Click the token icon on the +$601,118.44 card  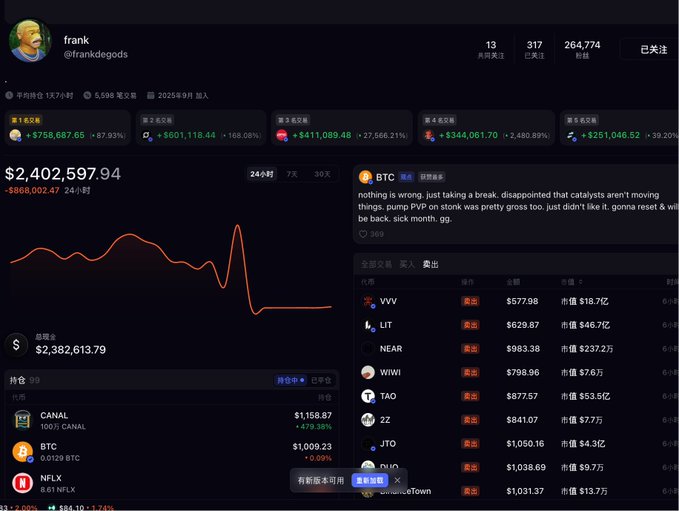tap(147, 136)
